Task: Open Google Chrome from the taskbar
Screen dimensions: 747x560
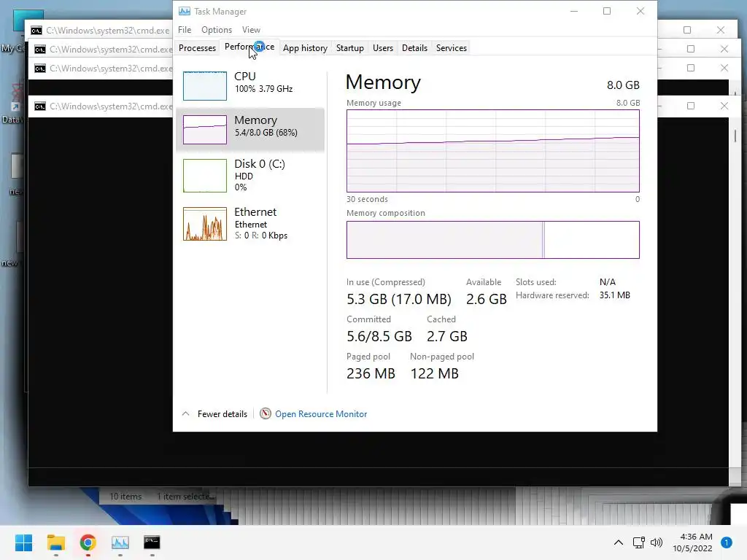Action: point(88,542)
